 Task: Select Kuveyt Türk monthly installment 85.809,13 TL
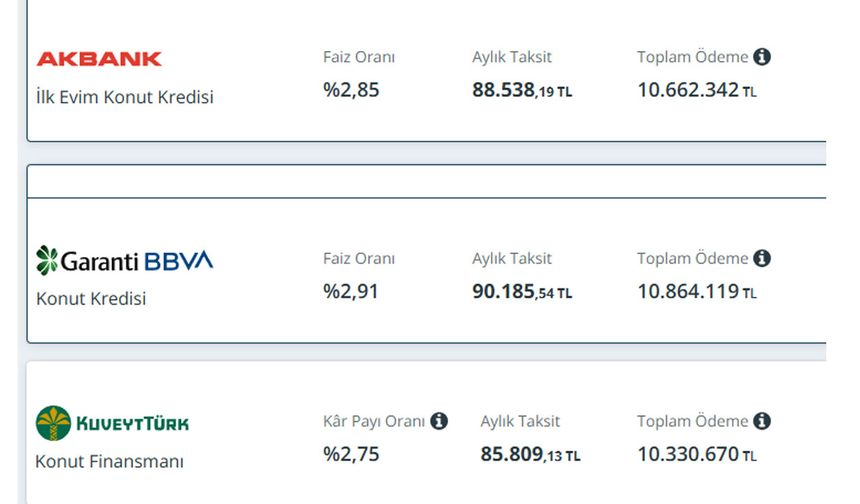(x=530, y=454)
